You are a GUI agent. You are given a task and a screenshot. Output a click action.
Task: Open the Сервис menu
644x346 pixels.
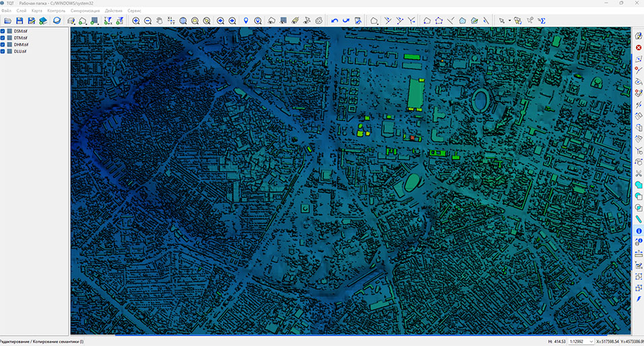(134, 11)
